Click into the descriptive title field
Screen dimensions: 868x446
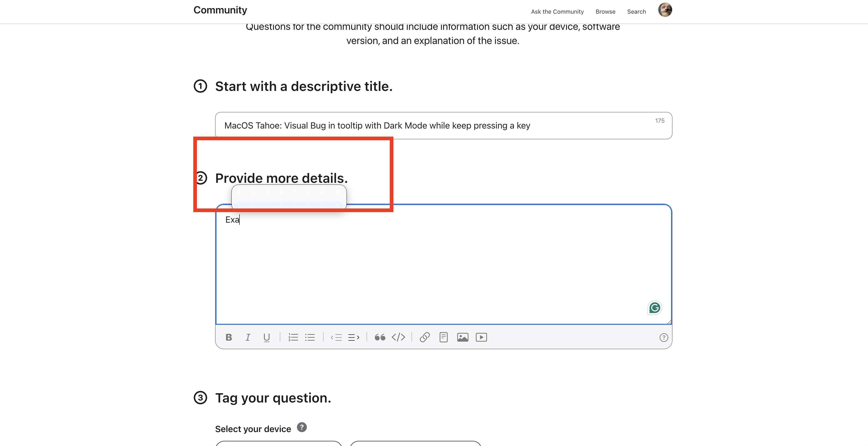pyautogui.click(x=438, y=126)
